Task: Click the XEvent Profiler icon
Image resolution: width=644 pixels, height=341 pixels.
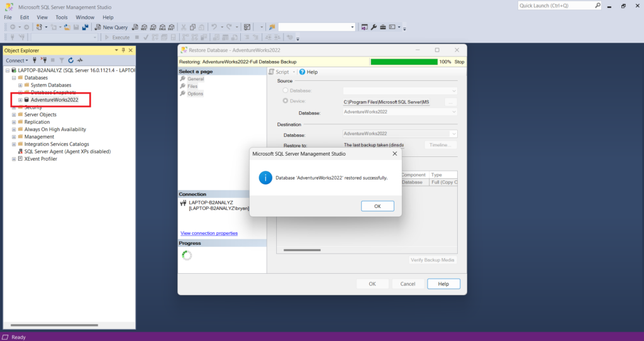Action: pyautogui.click(x=20, y=159)
